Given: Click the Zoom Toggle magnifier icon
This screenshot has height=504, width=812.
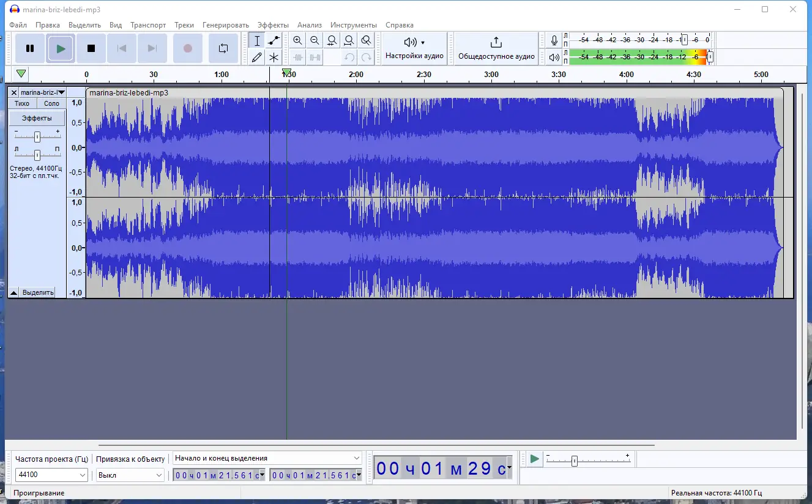Looking at the screenshot, I should [x=366, y=41].
